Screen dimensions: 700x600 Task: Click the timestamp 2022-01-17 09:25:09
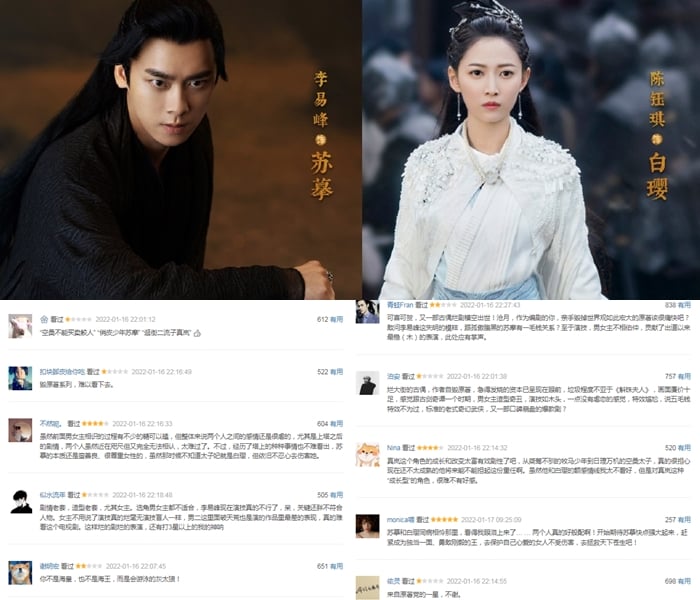click(491, 520)
